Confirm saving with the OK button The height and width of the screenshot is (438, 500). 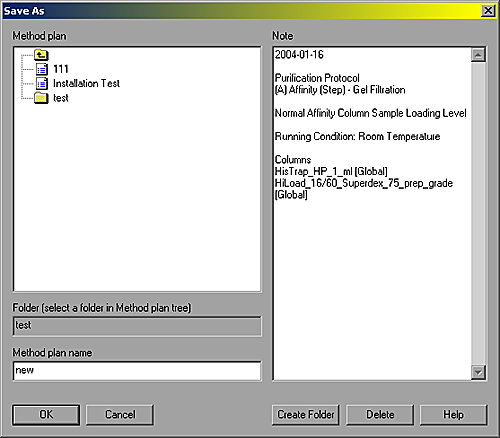tap(46, 415)
